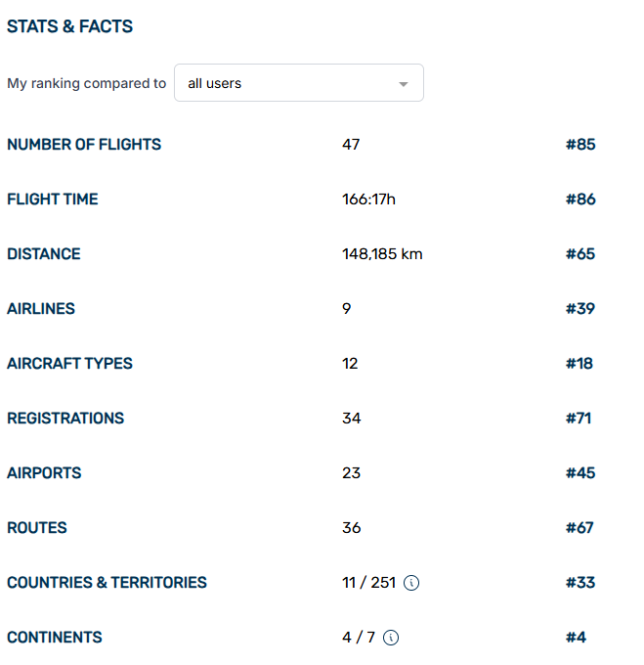The width and height of the screenshot is (644, 665).
Task: Click the dropdown arrow in ranking selector
Action: (x=404, y=84)
